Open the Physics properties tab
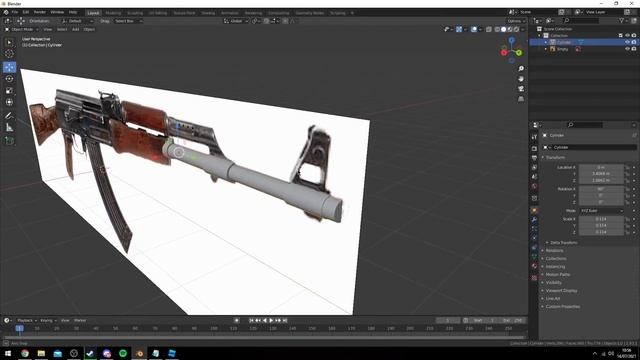The height and width of the screenshot is (360, 640). 534,238
